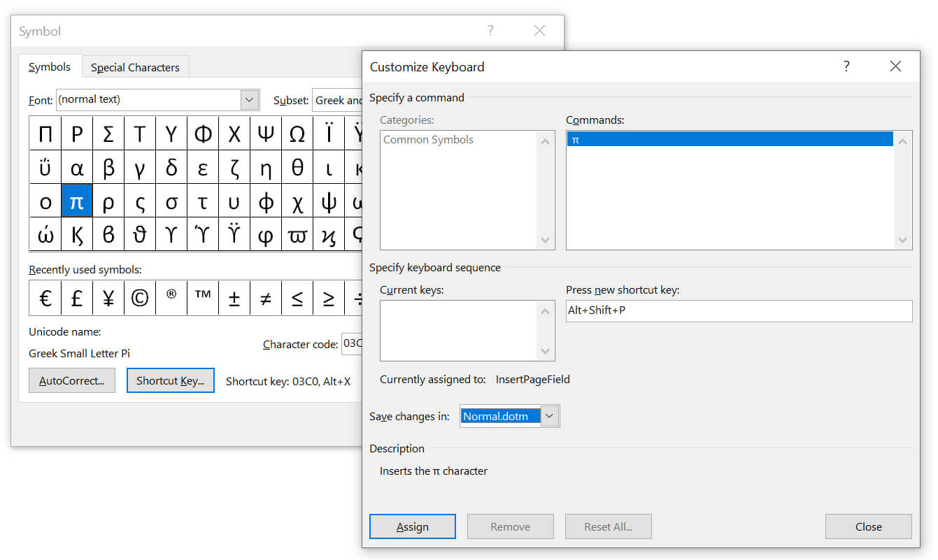Select the small alpha symbol
The width and height of the screenshot is (938, 560).
[77, 168]
